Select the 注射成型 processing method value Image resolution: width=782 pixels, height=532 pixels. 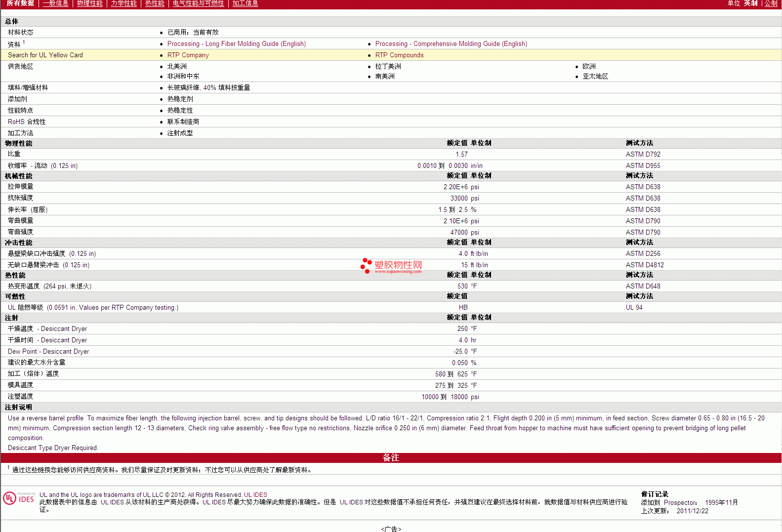coord(180,133)
